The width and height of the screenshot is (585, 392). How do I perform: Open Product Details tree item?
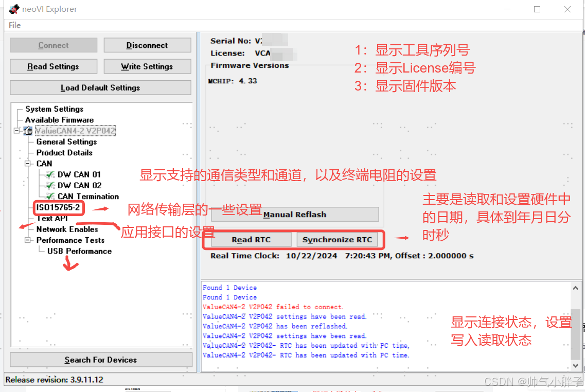click(64, 153)
